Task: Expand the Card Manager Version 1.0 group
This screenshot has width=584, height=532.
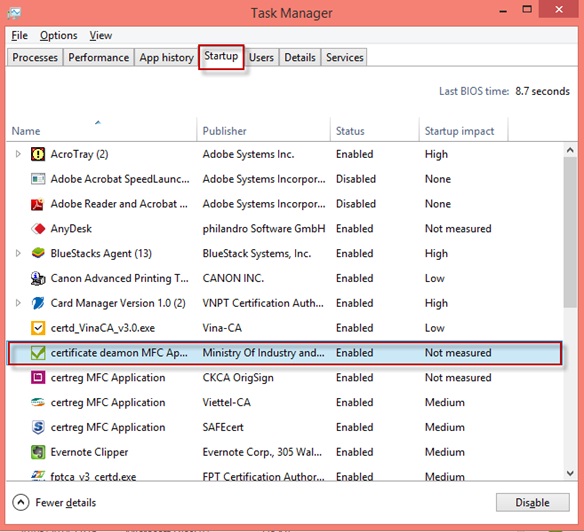Action: click(x=18, y=303)
